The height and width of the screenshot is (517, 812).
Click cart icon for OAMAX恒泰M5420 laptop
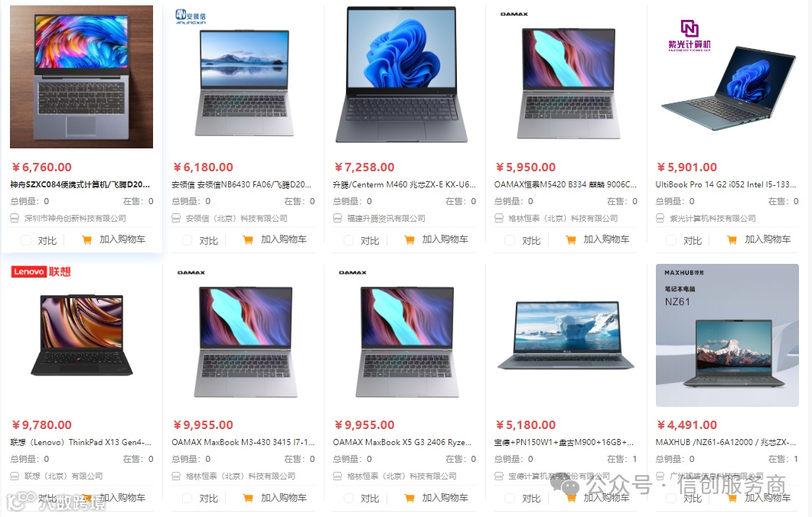click(x=571, y=239)
